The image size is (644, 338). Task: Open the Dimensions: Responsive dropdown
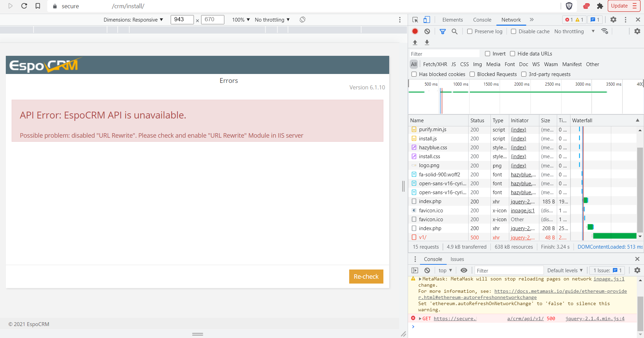click(x=133, y=20)
